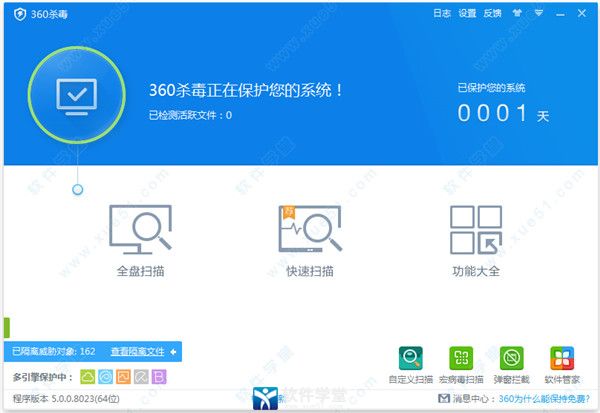Click the message center envelope icon
The height and width of the screenshot is (413, 600).
pyautogui.click(x=444, y=398)
